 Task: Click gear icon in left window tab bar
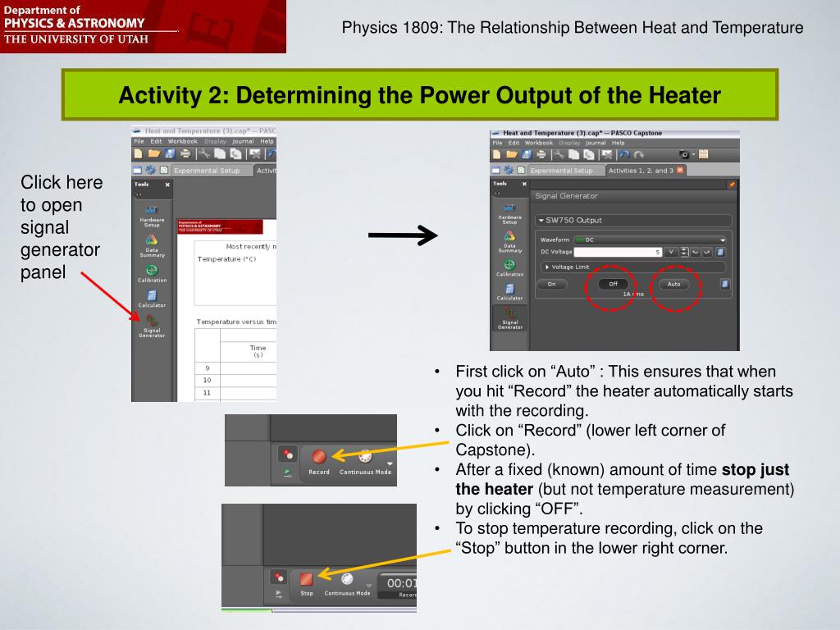[x=151, y=171]
